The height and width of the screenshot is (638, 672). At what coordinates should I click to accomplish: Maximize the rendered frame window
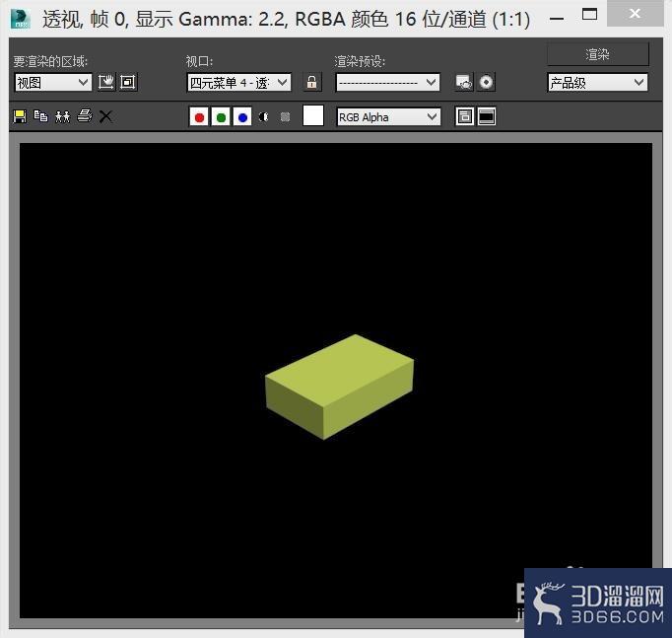(x=589, y=15)
